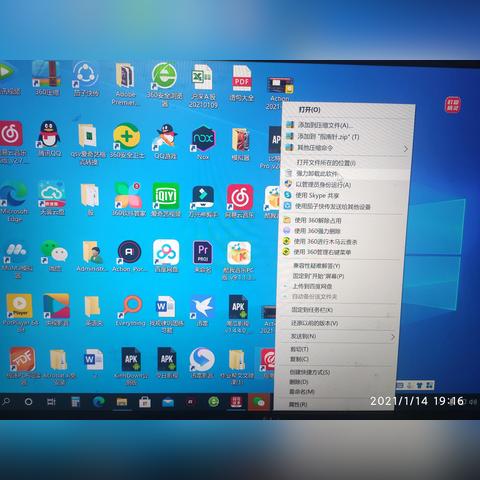Open the PDF document on the desktop
The image size is (480, 480).
[242, 78]
